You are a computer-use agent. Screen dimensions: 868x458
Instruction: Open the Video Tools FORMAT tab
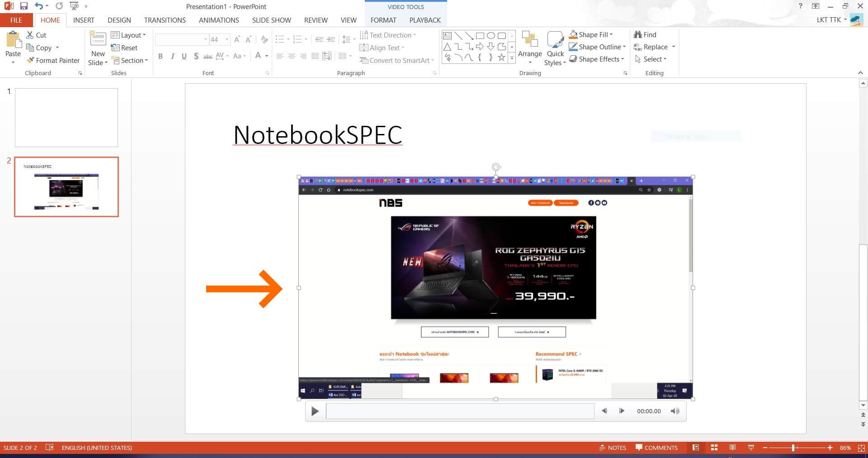click(x=383, y=20)
